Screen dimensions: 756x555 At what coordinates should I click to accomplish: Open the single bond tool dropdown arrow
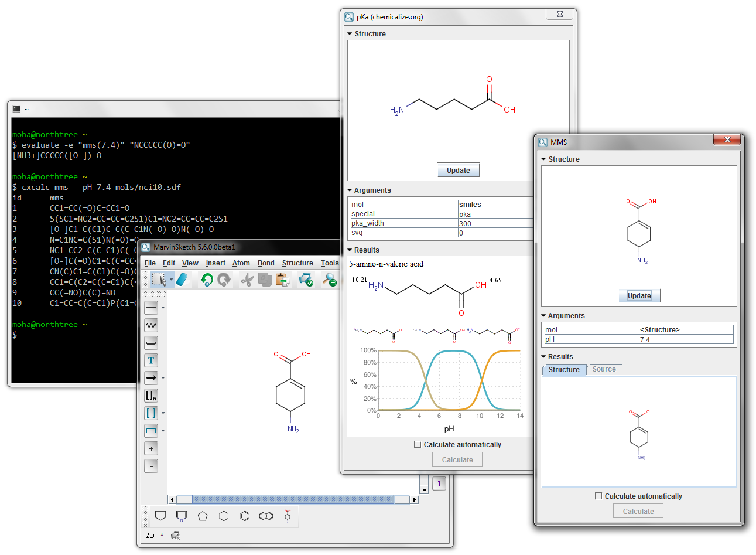163,308
